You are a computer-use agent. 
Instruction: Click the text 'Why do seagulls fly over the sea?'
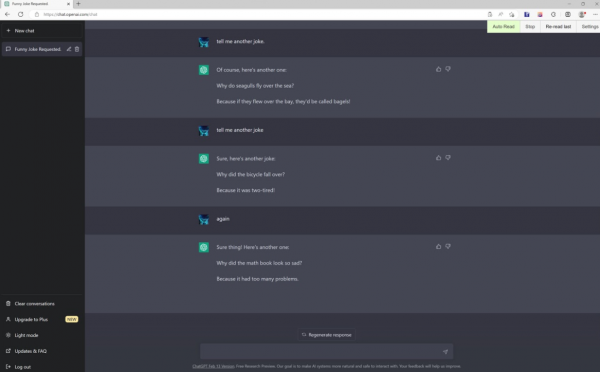(255, 86)
